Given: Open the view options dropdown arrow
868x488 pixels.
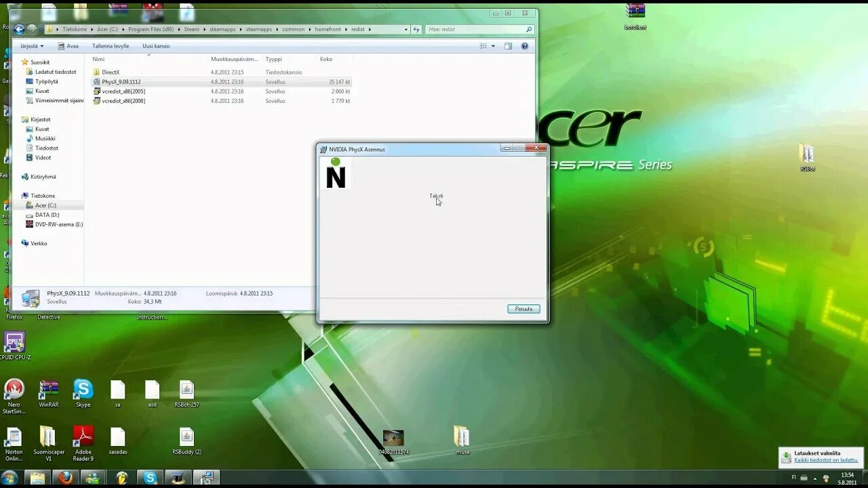Looking at the screenshot, I should pos(493,46).
